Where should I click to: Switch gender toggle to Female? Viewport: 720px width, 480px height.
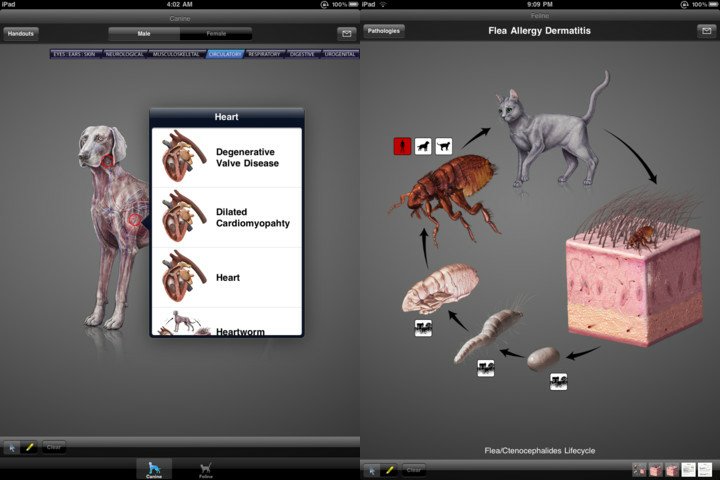point(216,33)
